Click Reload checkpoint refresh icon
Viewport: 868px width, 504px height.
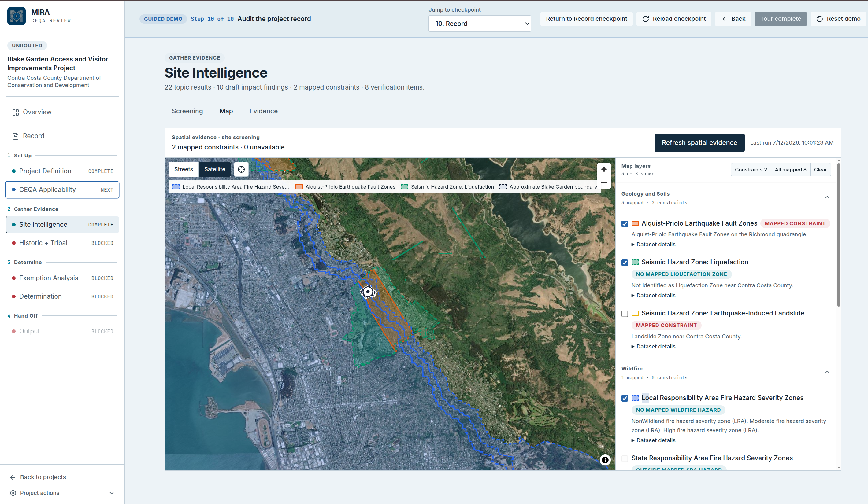(x=645, y=19)
